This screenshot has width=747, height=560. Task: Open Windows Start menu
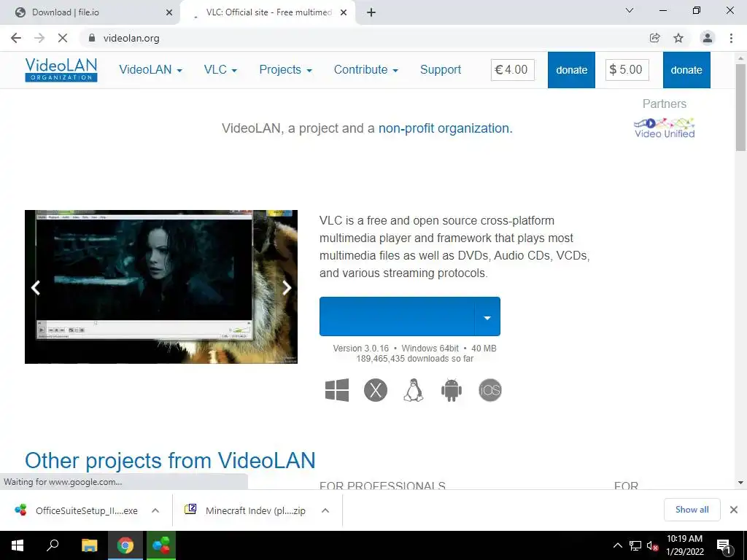18,545
